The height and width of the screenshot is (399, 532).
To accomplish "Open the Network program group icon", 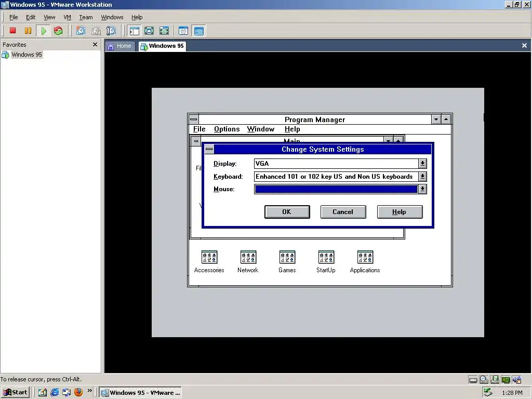I will [248, 261].
